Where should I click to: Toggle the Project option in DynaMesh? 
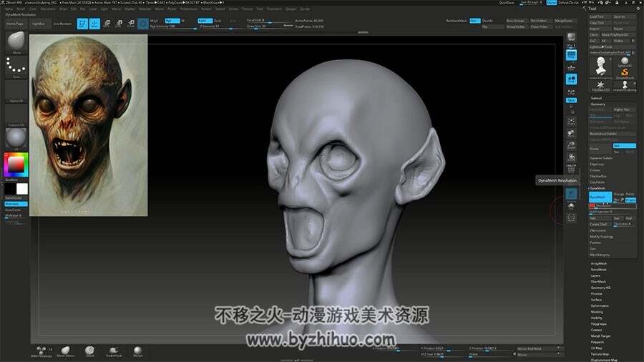pyautogui.click(x=631, y=200)
